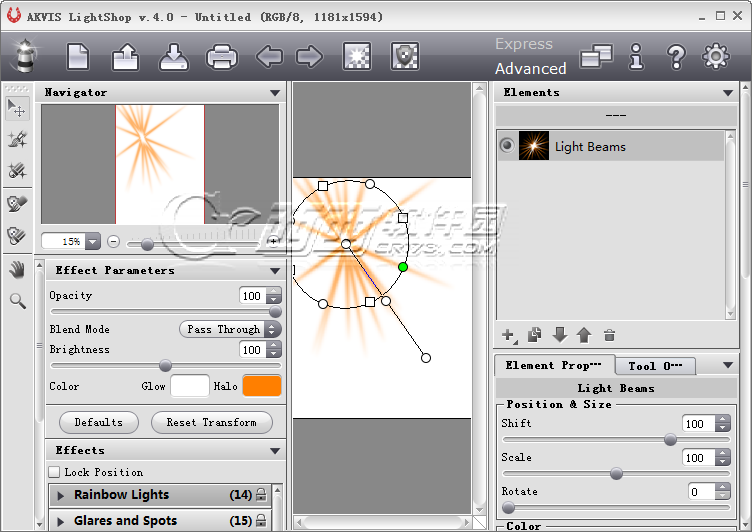
Task: Switch to Advanced mode
Action: coord(530,69)
